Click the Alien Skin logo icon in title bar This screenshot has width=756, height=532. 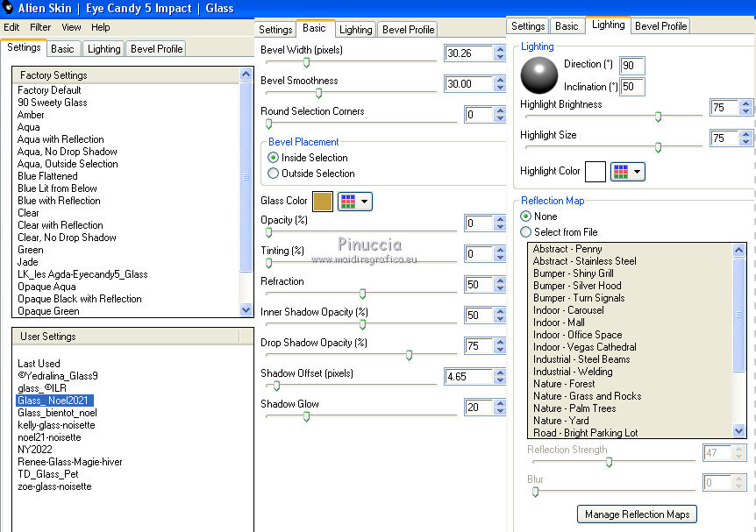(x=7, y=8)
